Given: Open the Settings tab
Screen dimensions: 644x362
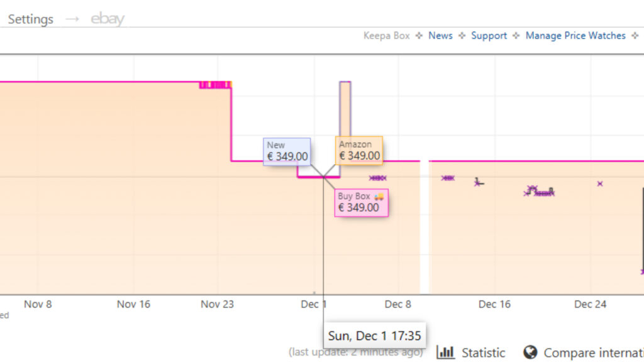Looking at the screenshot, I should pyautogui.click(x=31, y=19).
